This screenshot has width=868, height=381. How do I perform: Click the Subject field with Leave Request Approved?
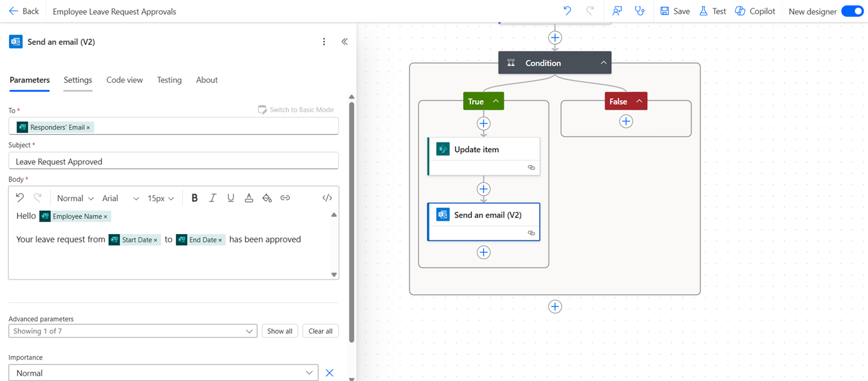click(x=173, y=161)
